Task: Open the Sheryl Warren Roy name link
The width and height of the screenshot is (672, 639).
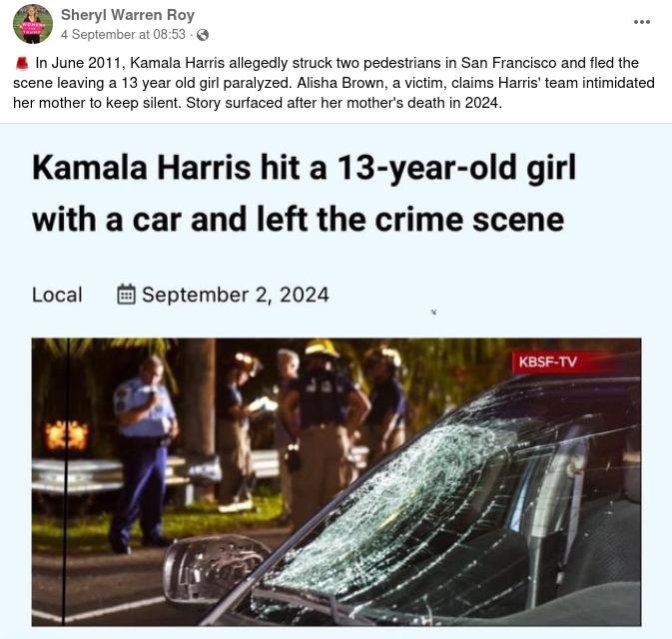Action: pos(128,15)
